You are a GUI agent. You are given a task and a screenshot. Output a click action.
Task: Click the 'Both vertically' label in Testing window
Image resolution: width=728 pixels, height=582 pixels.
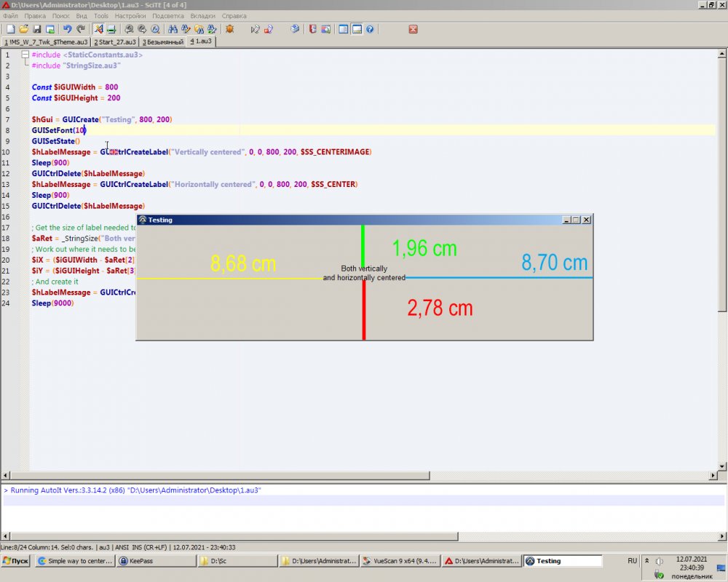click(364, 268)
